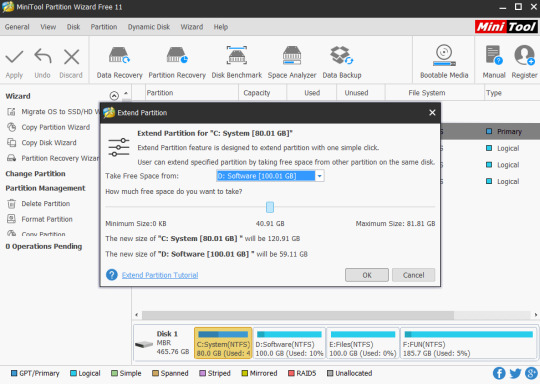Open the Help menu

point(221,27)
